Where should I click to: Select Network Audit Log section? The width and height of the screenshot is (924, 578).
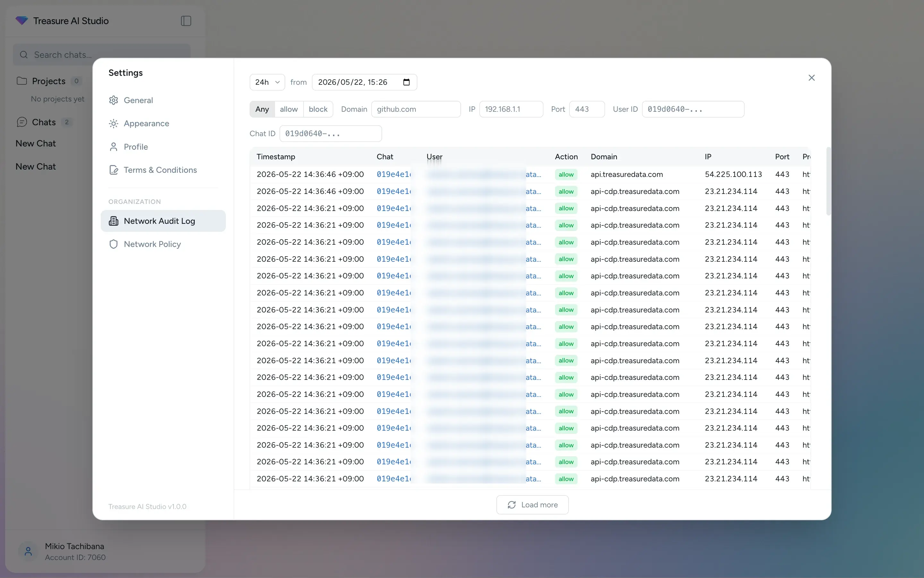tap(163, 221)
